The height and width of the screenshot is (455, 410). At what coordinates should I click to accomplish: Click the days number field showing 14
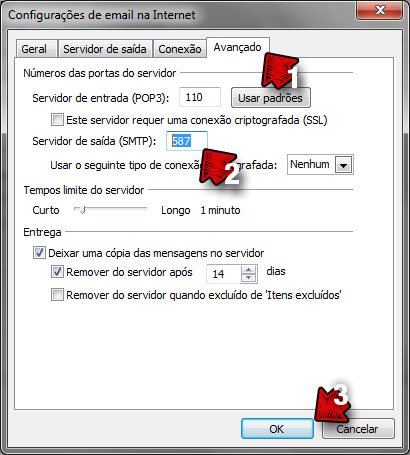[x=223, y=274]
